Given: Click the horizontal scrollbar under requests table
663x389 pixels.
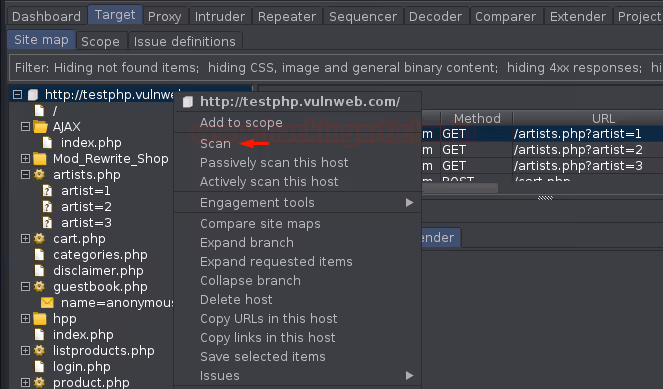Looking at the screenshot, I should tap(460, 188).
